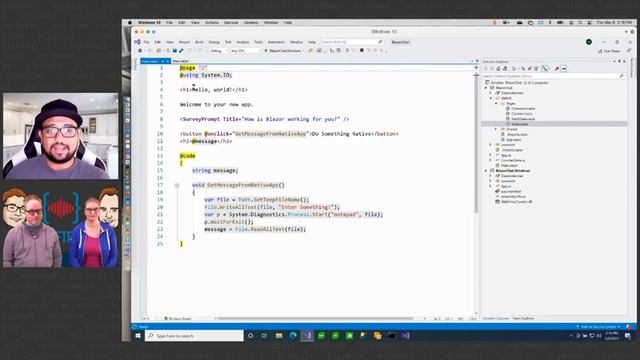
Task: Open the Build menu
Action: pos(199,42)
